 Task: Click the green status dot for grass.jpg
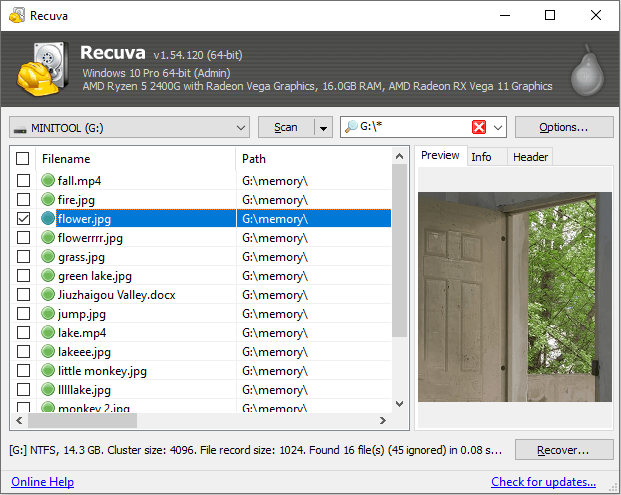[x=48, y=257]
